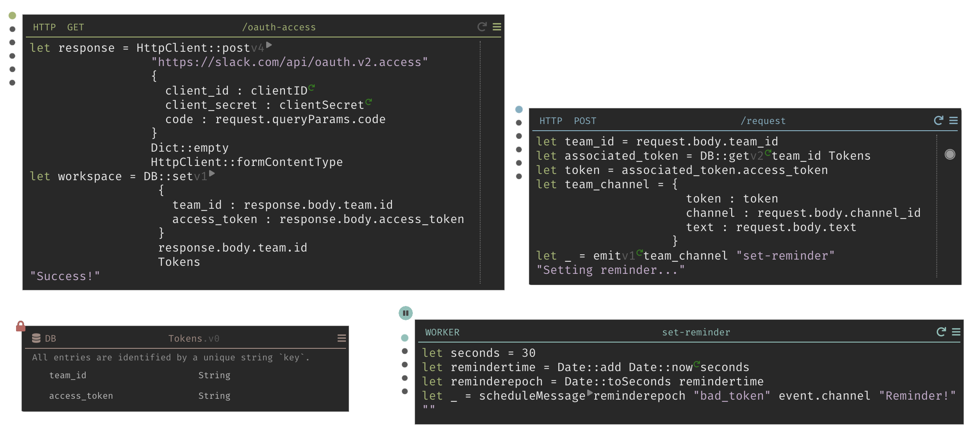980x438 pixels.
Task: Select the first trace dot beside /oauth-access
Action: pos(12,29)
